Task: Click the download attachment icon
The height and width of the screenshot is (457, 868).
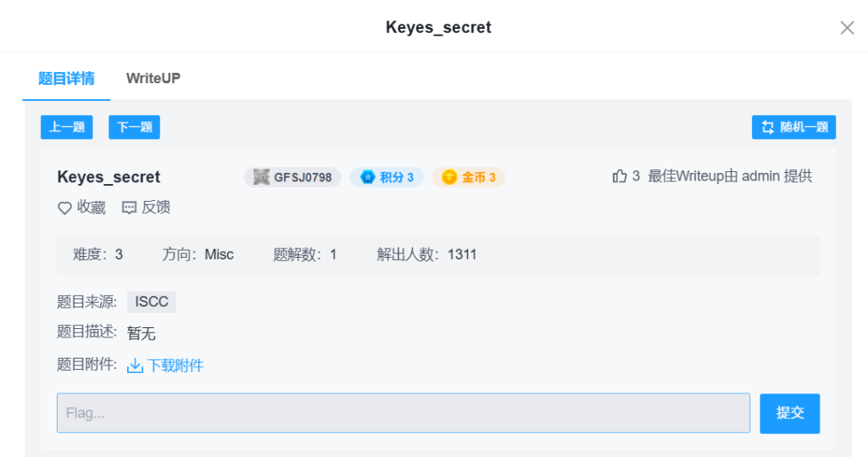Action: pyautogui.click(x=135, y=366)
